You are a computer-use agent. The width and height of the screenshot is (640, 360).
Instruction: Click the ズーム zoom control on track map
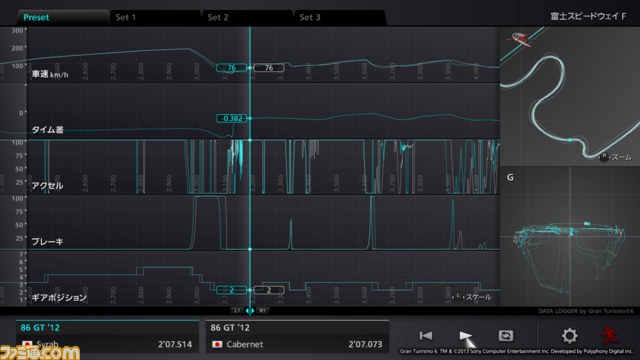(x=616, y=157)
